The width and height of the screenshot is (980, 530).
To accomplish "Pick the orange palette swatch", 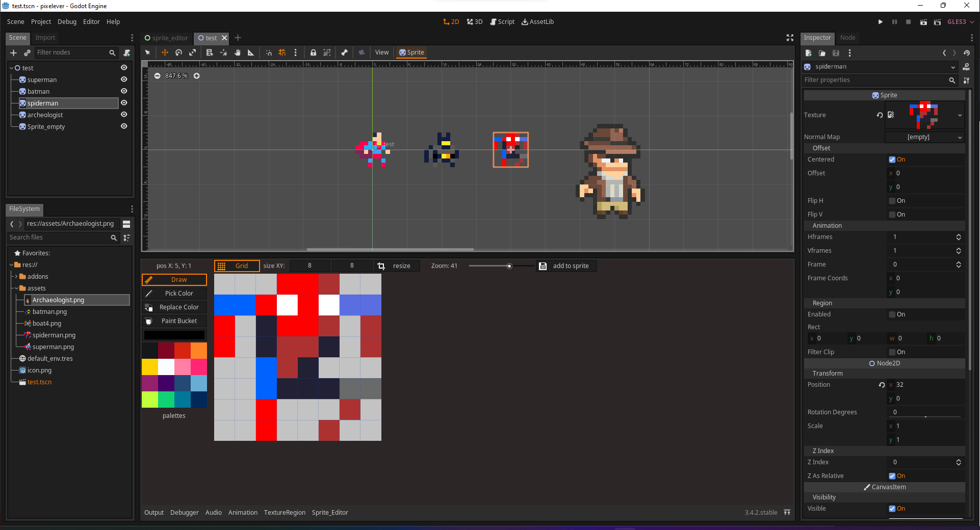I will [199, 351].
